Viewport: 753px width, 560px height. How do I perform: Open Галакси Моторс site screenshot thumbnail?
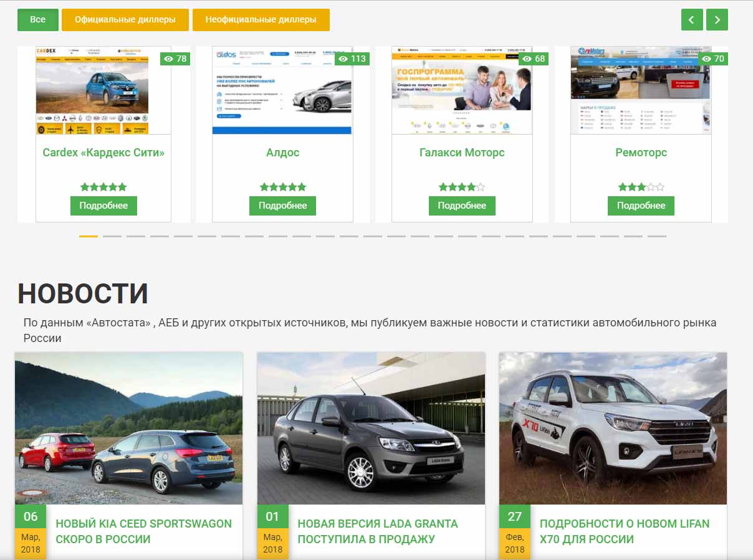[x=462, y=90]
